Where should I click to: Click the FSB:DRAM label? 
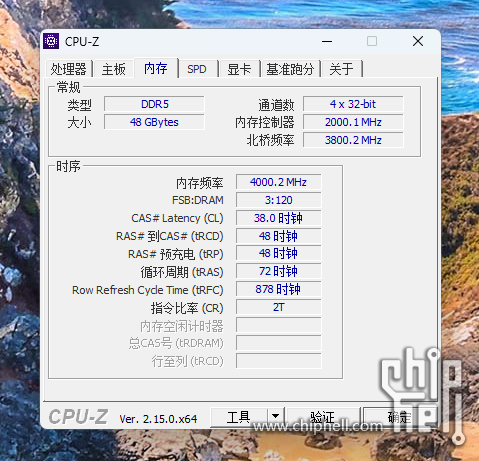(198, 200)
